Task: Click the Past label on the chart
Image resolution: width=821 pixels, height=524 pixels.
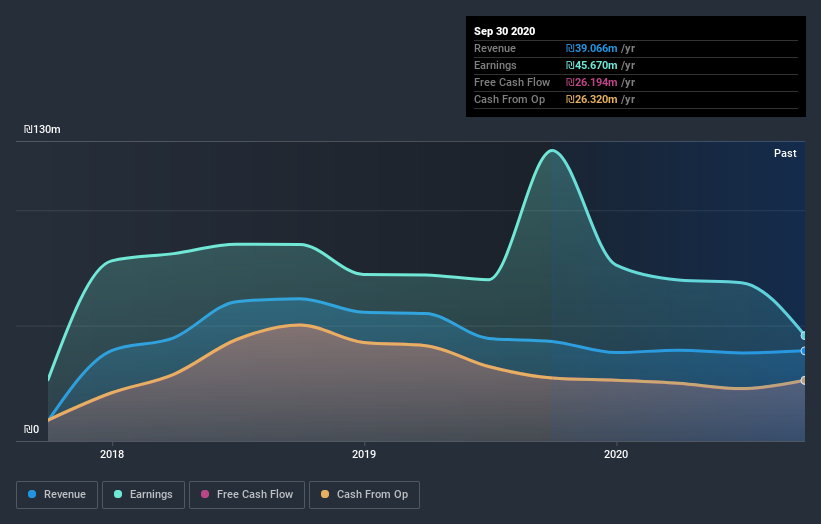Action: coord(785,153)
